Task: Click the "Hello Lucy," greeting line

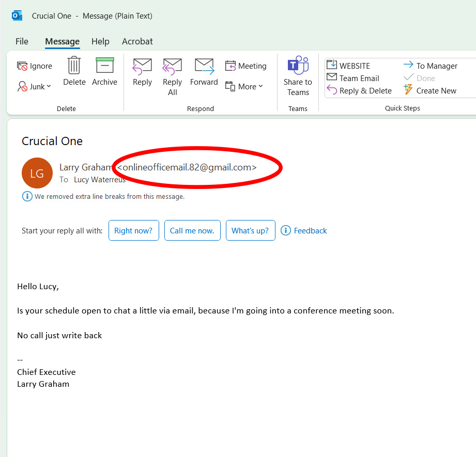Action: point(38,287)
